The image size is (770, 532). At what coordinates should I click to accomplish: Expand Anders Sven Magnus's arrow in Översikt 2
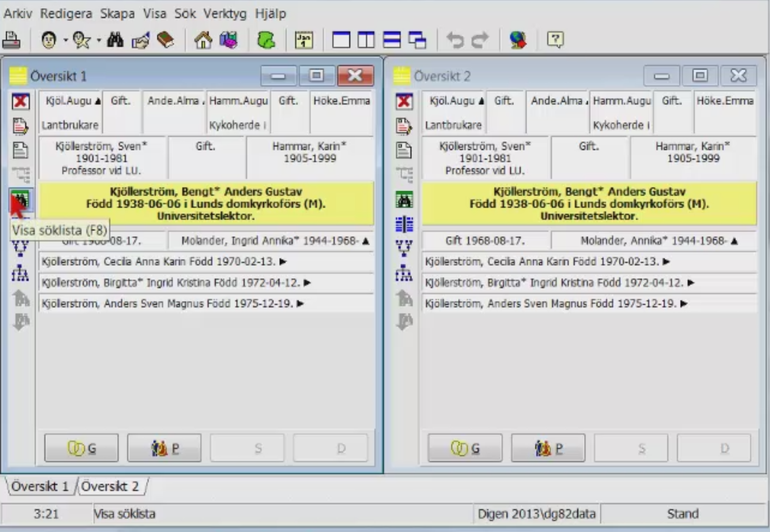click(x=684, y=304)
